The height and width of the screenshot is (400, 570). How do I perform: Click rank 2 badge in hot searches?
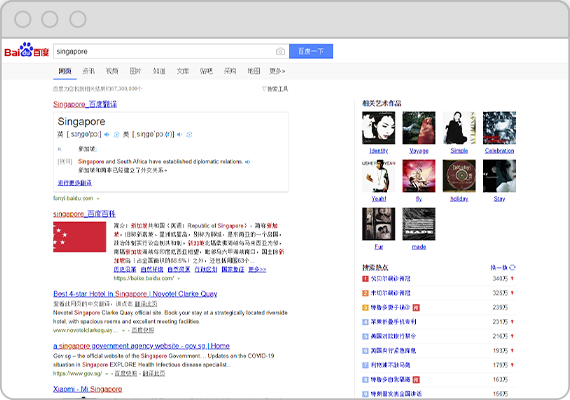365,293
